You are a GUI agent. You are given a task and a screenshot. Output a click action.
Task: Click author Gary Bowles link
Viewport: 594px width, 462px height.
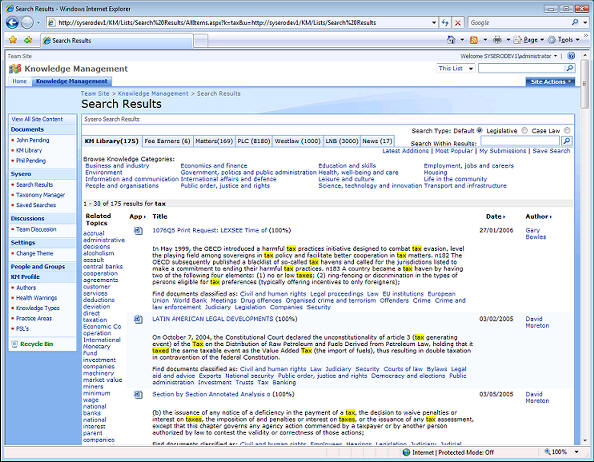pyautogui.click(x=536, y=233)
